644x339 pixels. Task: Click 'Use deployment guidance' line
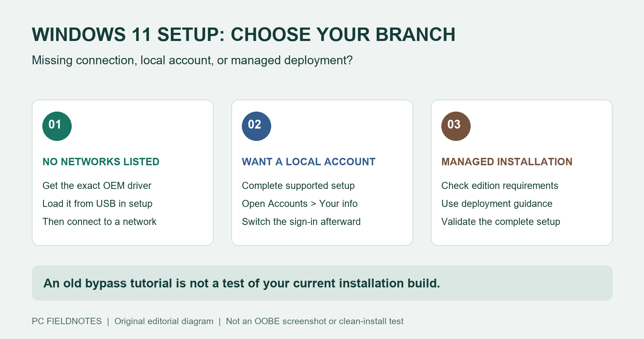[x=497, y=204]
